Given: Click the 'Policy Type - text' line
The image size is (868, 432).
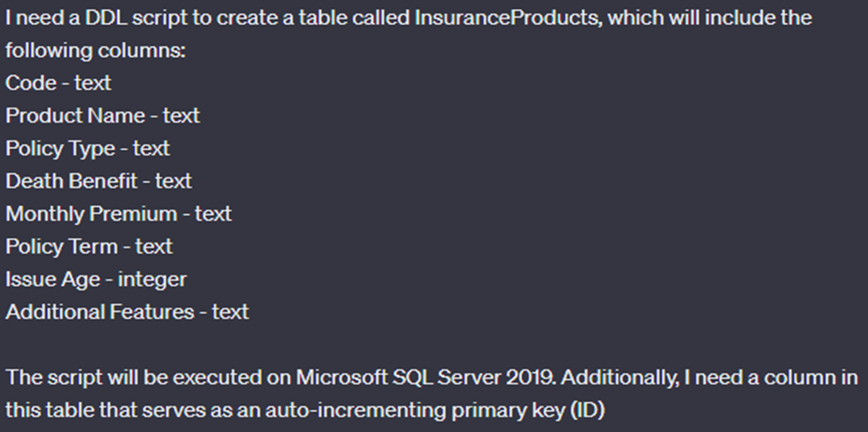Looking at the screenshot, I should (87, 148).
